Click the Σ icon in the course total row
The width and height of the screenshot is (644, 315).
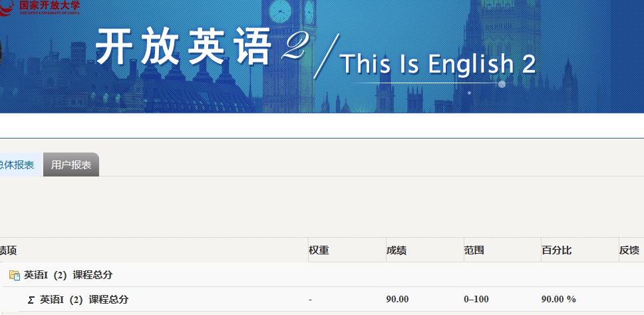point(31,300)
